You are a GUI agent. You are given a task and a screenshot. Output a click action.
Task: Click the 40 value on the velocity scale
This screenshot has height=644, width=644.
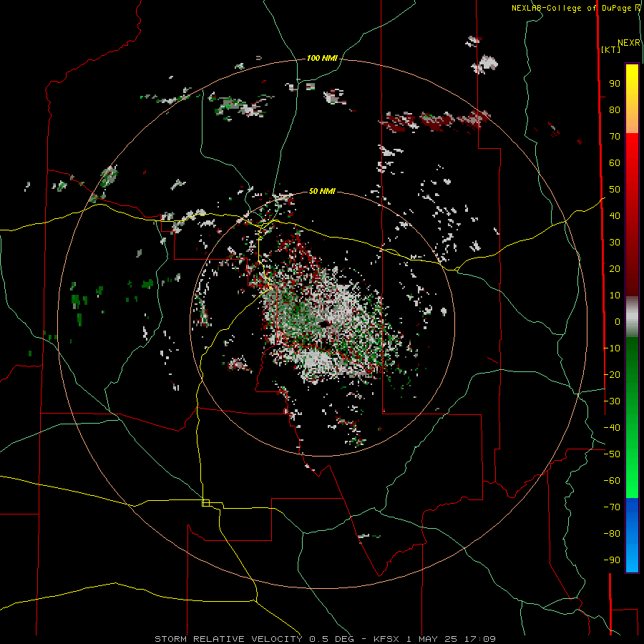[615, 215]
